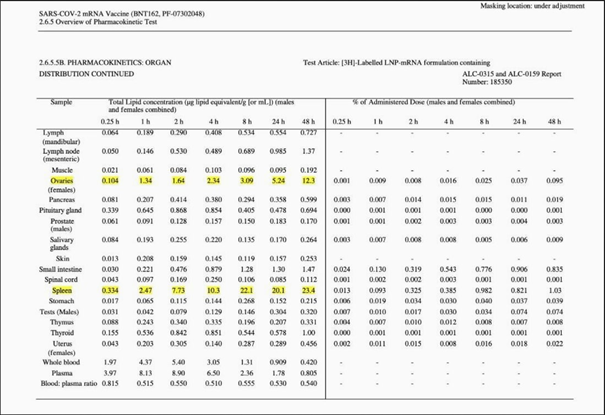Select the 'Stomach' row label

pos(62,301)
